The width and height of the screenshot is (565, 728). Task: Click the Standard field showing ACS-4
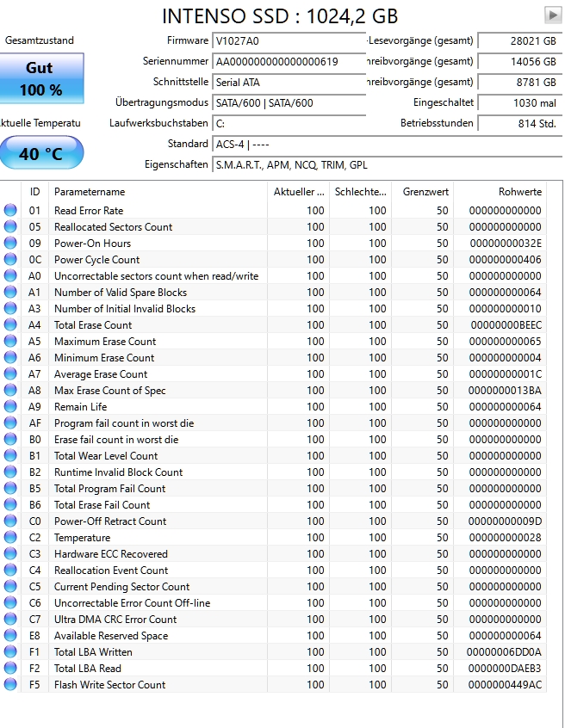point(388,144)
